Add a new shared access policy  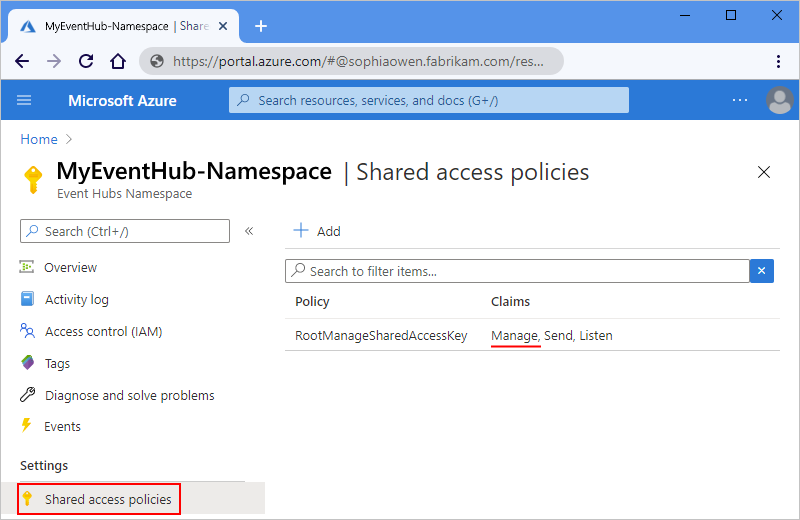point(317,231)
